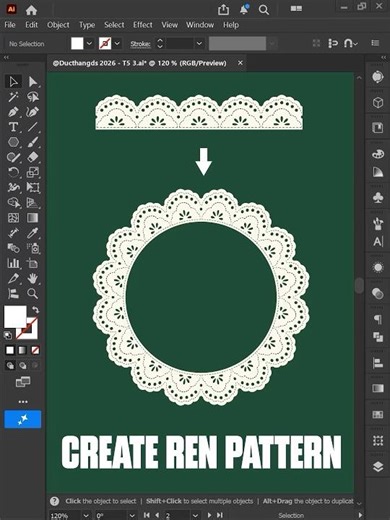Expand the right panel dock arrows

point(384,58)
